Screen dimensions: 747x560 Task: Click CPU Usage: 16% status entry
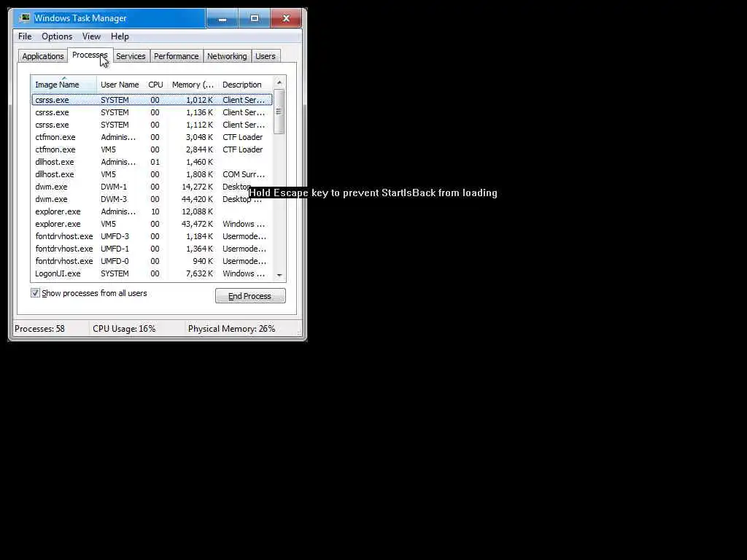[x=124, y=329]
